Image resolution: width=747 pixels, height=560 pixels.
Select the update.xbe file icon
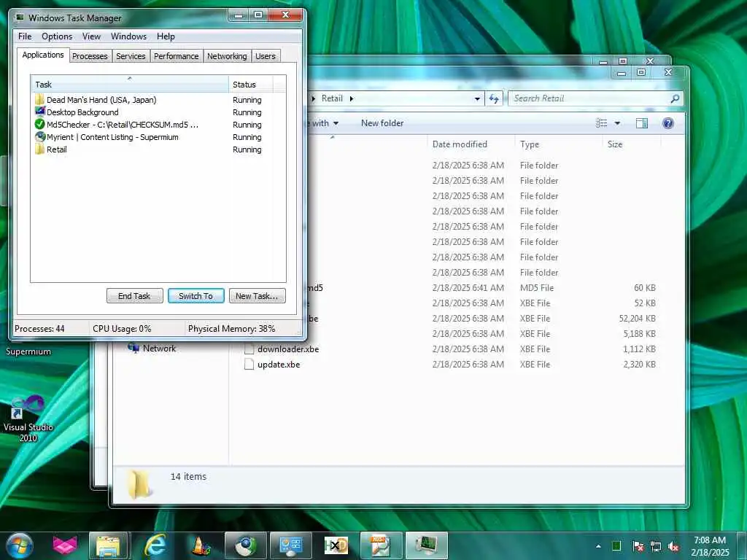249,365
